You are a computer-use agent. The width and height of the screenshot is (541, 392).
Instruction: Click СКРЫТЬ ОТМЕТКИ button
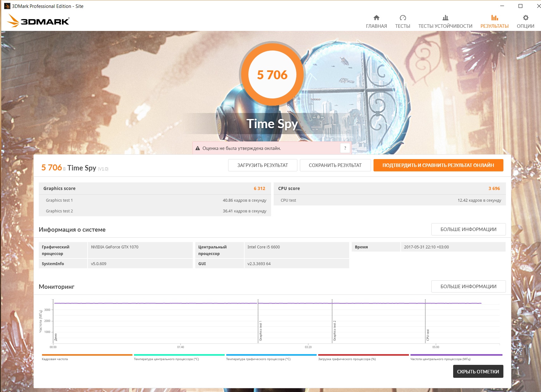coord(478,371)
